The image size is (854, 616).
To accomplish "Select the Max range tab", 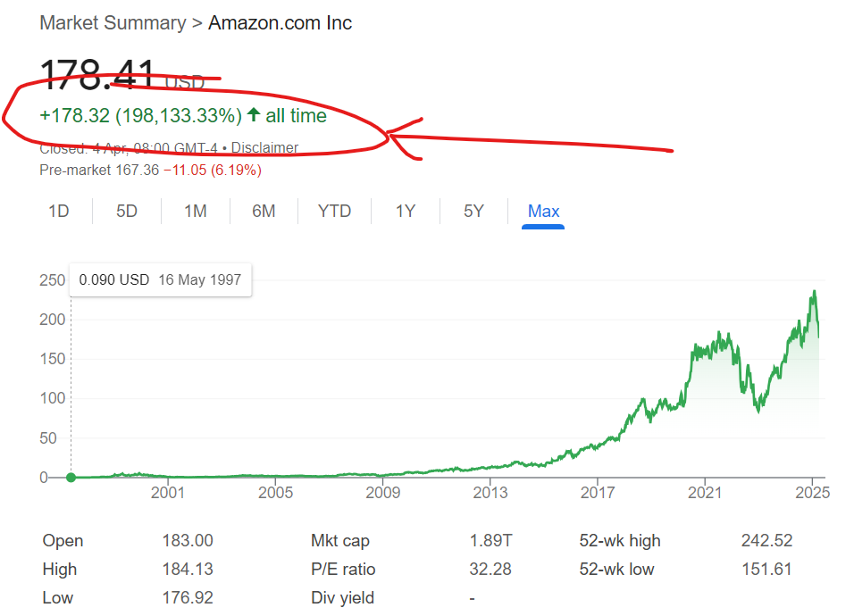I will 543,212.
